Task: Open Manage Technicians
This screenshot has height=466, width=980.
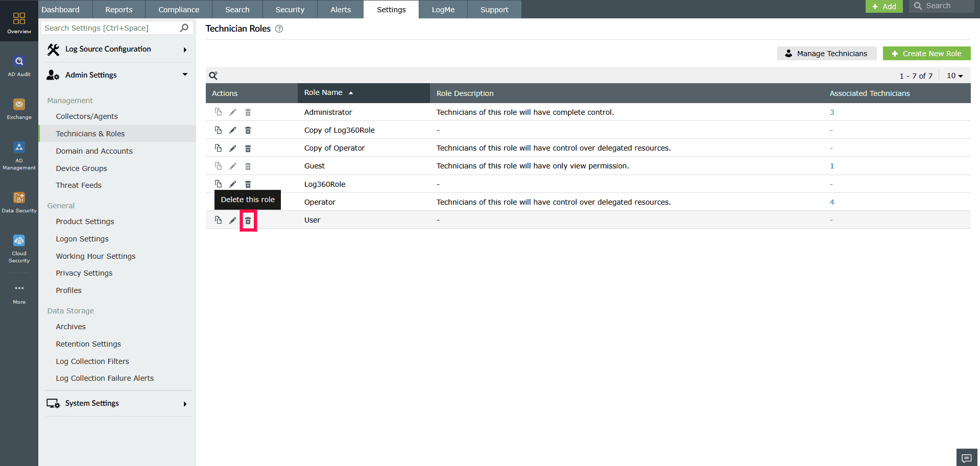Action: (x=826, y=53)
